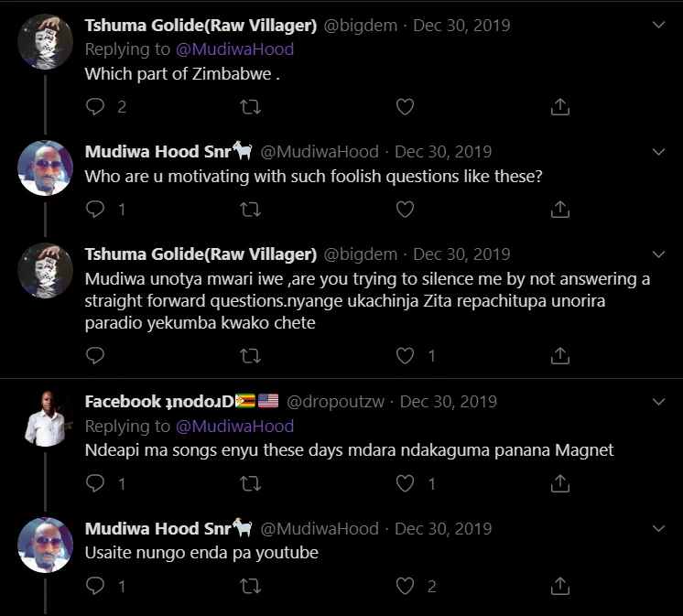Open more options for the @dropoutzw tweet

point(658,402)
